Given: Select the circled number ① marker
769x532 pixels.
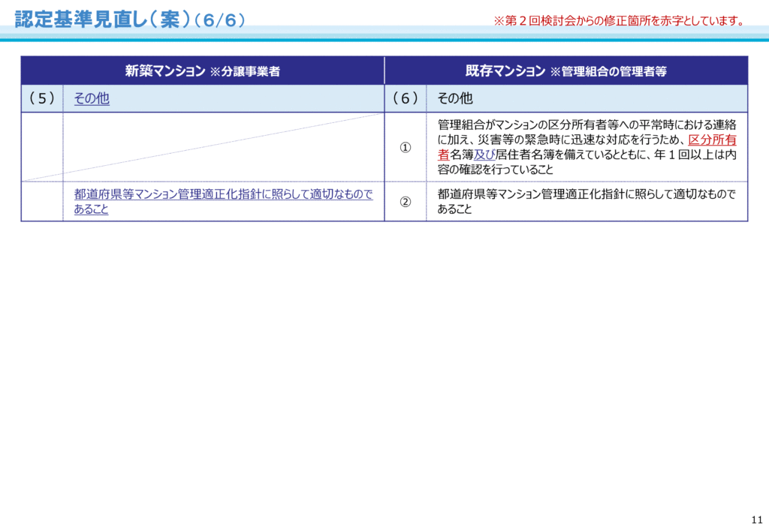Looking at the screenshot, I should pos(405,147).
